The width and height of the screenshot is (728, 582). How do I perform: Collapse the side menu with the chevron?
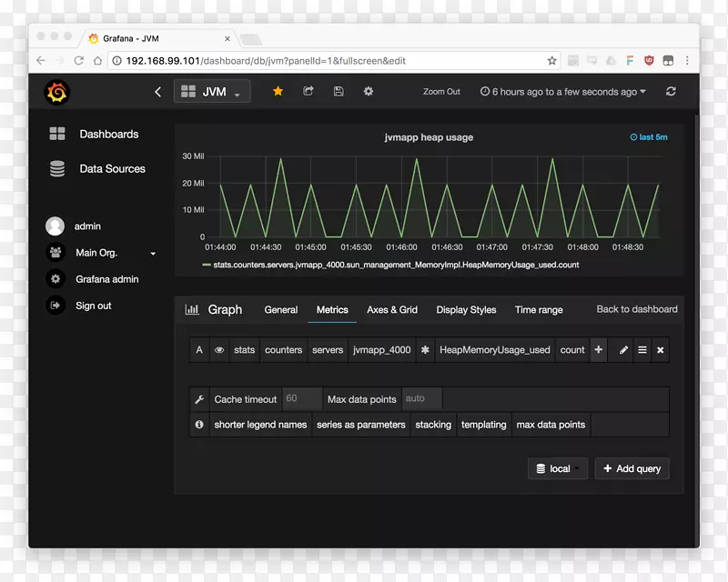click(158, 92)
